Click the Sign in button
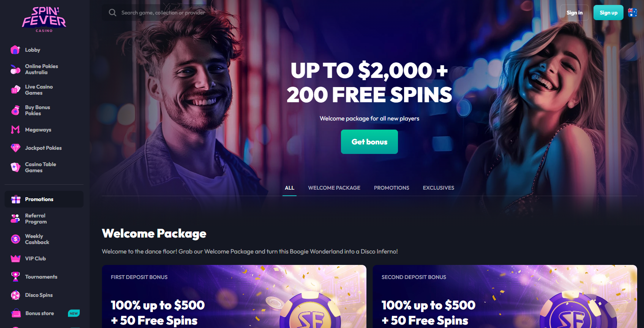 (x=575, y=13)
